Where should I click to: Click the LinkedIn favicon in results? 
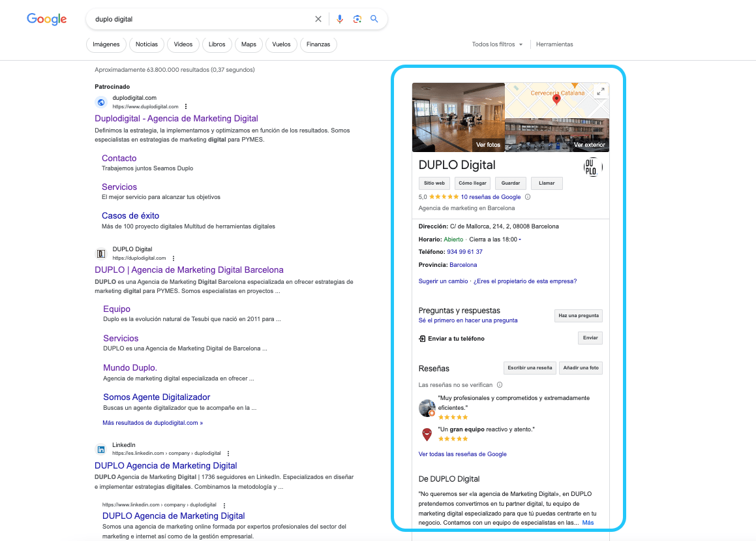coord(101,450)
